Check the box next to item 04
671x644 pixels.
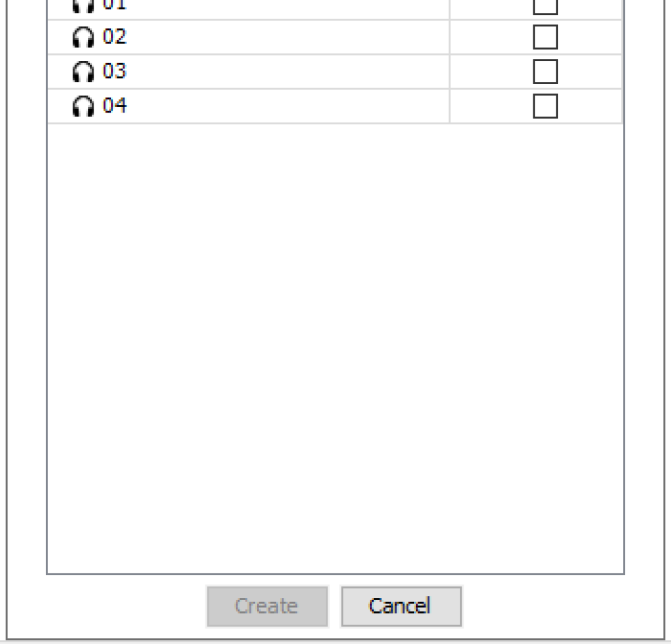click(x=545, y=106)
